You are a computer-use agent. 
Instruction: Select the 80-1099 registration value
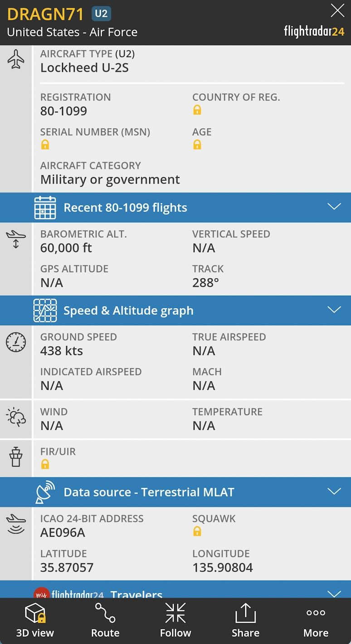[63, 111]
